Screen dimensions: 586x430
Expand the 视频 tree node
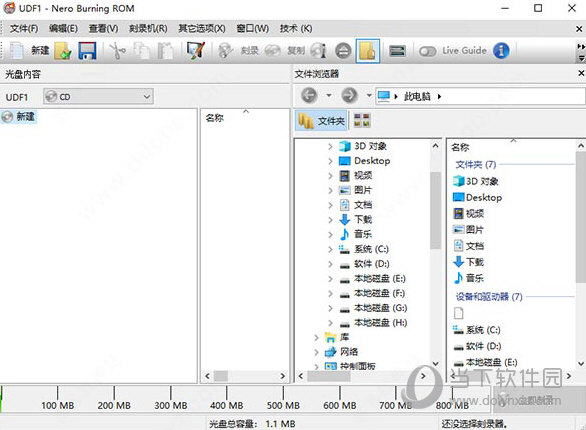pos(330,176)
